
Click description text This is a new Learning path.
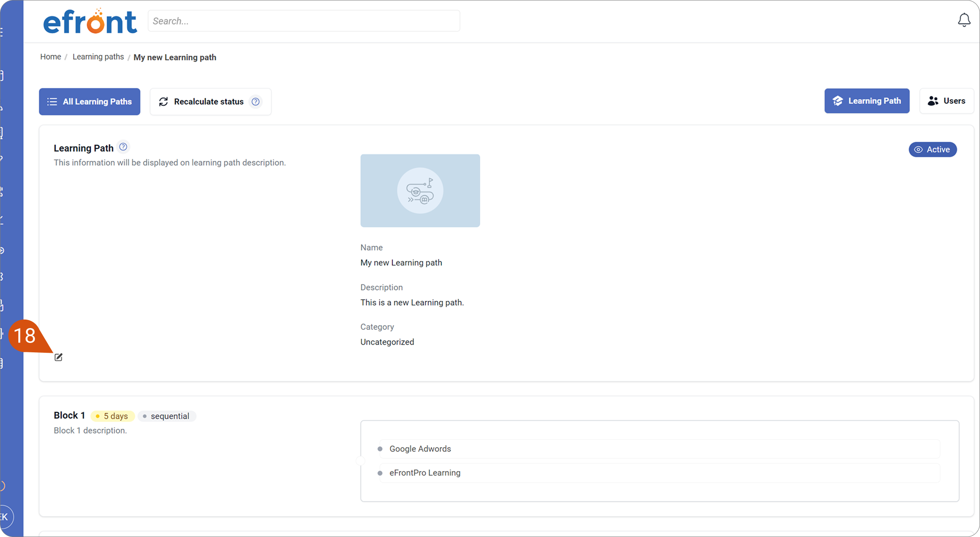pyautogui.click(x=412, y=303)
